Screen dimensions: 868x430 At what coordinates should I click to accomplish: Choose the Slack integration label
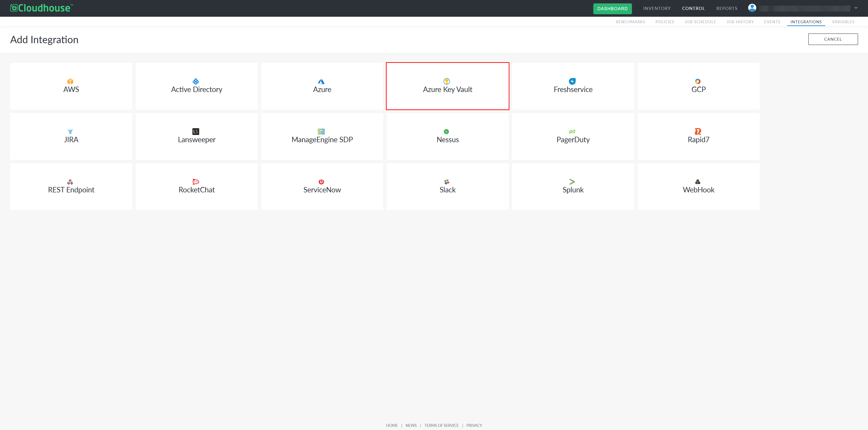tap(447, 190)
